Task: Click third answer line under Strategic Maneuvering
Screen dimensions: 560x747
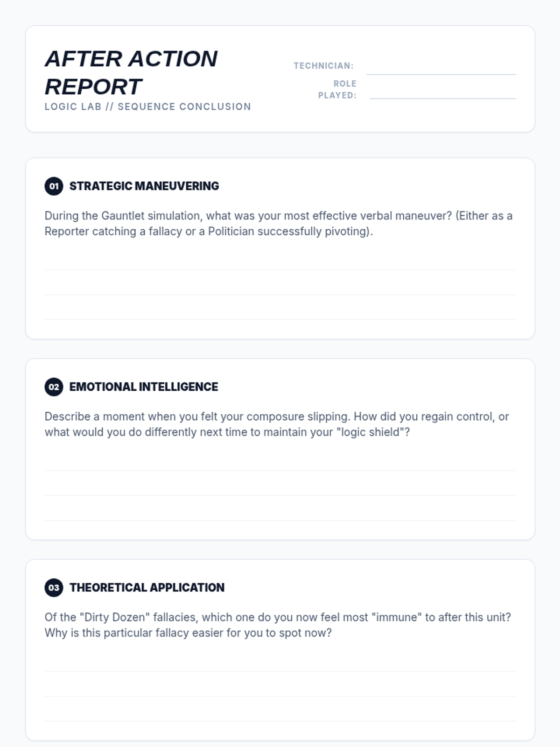Action: (280, 311)
